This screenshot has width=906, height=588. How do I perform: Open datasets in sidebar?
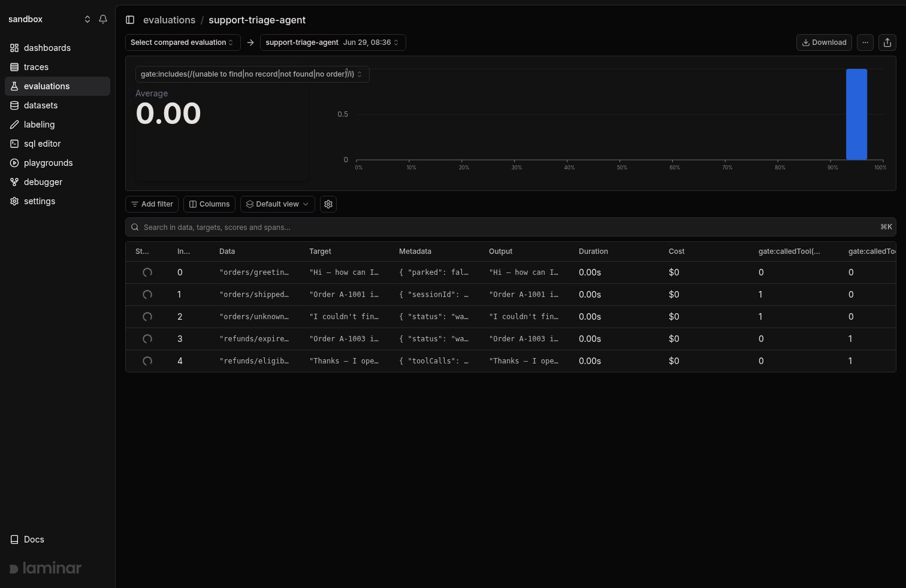click(58, 105)
